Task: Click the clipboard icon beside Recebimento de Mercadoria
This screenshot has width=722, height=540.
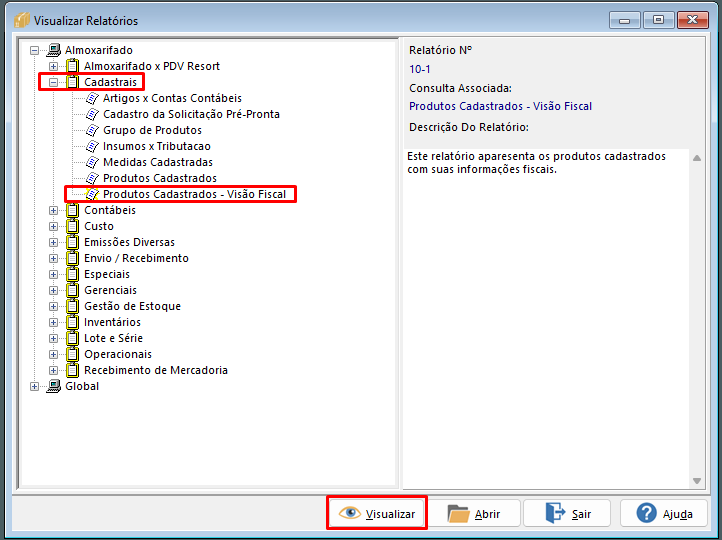Action: coord(72,370)
